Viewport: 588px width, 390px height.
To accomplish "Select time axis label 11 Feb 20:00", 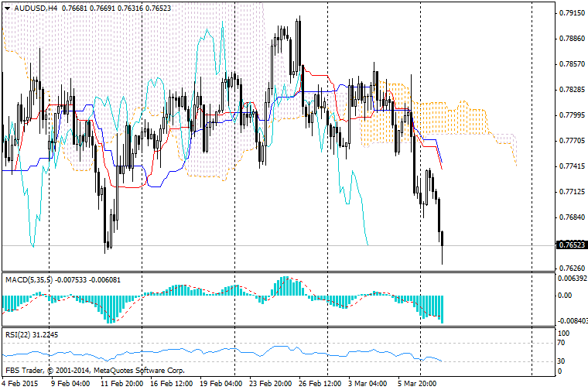I will pos(122,383).
